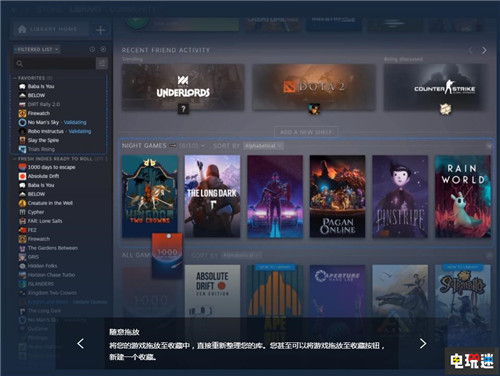Open the Filtered List dropdown
This screenshot has width=500, height=376.
(x=37, y=49)
